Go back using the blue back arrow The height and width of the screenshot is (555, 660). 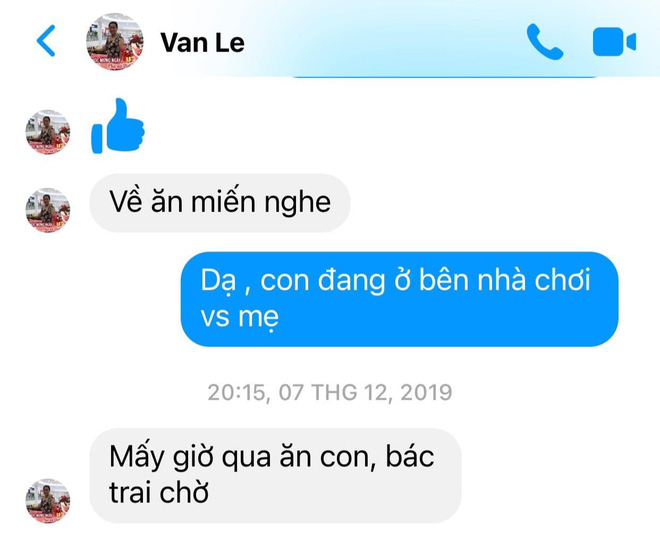(x=46, y=40)
